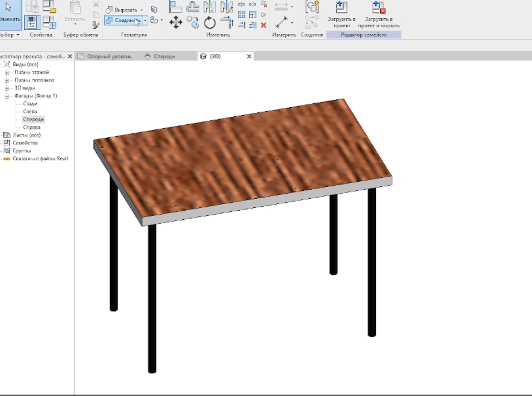Screen dimensions: 532x396
Task: Open the Справа elevation view
Action: point(31,127)
